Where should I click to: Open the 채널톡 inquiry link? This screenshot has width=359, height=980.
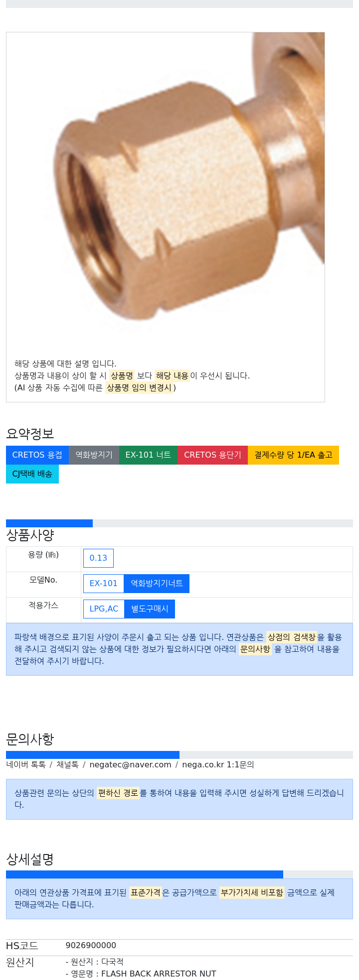pyautogui.click(x=67, y=765)
